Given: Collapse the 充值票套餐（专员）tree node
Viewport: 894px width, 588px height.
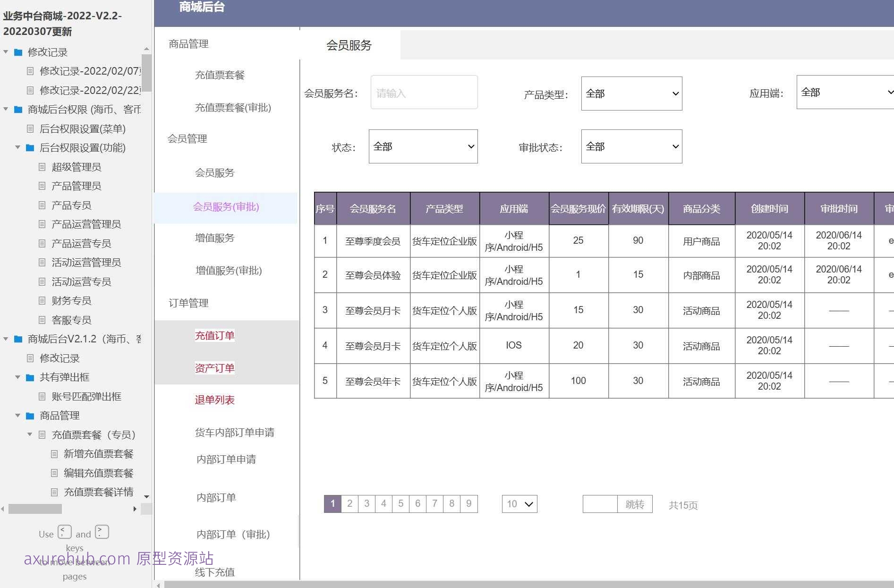Looking at the screenshot, I should (x=29, y=435).
